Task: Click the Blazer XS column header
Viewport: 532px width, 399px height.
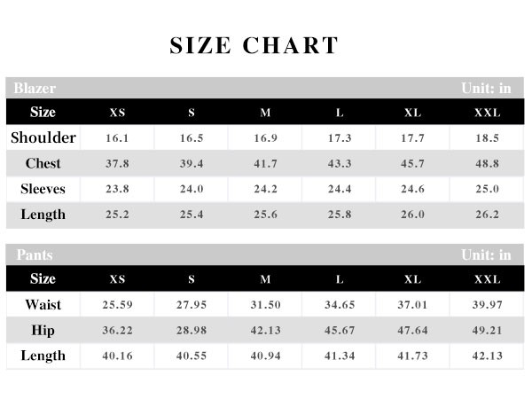Action: tap(117, 113)
